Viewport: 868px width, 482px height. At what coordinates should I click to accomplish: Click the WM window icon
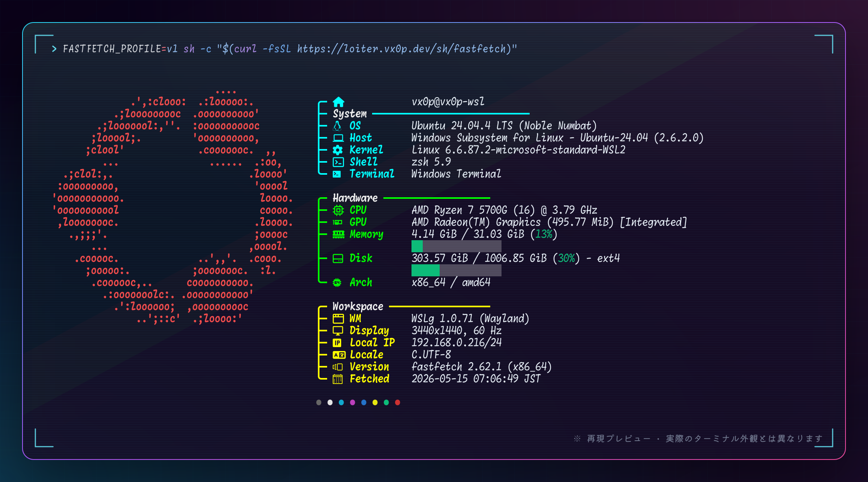coord(338,319)
